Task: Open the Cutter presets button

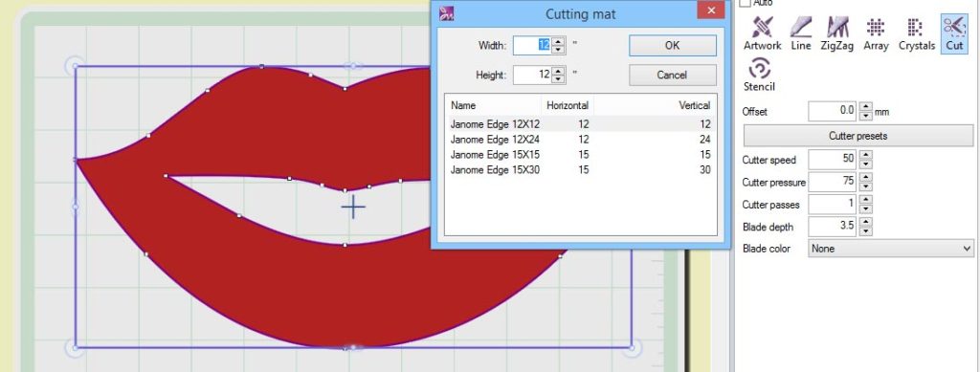Action: [x=858, y=136]
